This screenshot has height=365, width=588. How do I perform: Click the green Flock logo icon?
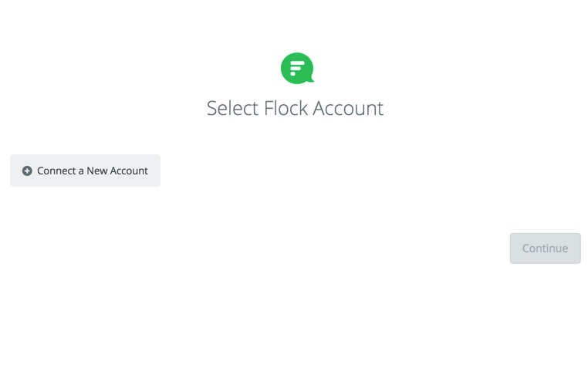297,68
